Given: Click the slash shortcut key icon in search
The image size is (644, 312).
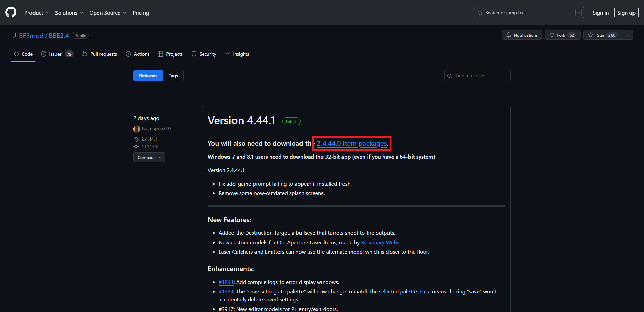Looking at the screenshot, I should click(579, 13).
